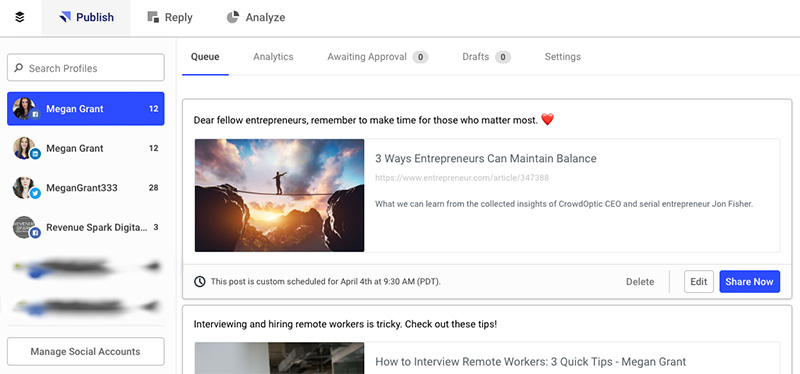
Task: Delete the entrepreneurs balance post
Action: coord(640,282)
